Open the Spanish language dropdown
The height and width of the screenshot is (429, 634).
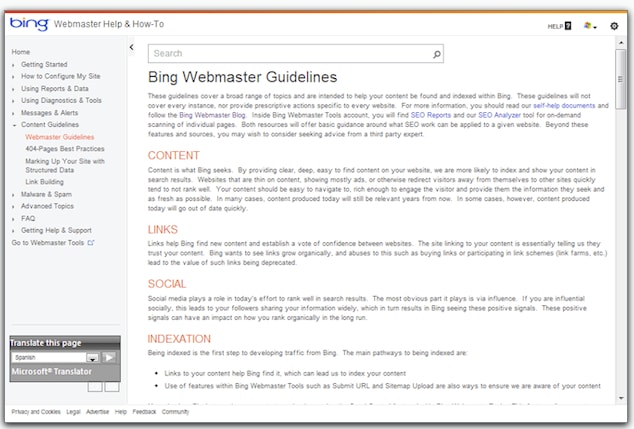coord(92,358)
